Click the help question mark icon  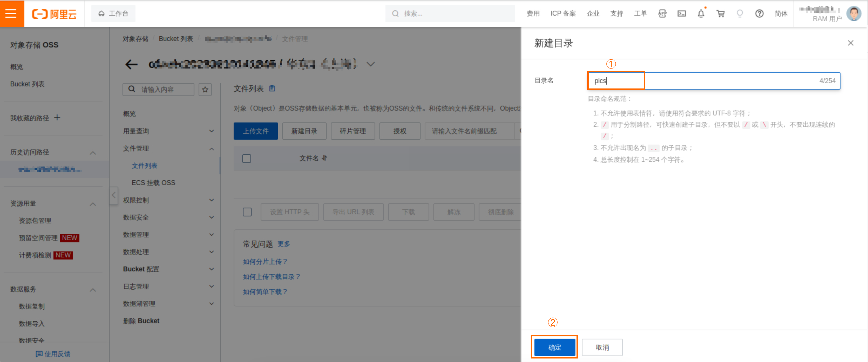(x=759, y=13)
